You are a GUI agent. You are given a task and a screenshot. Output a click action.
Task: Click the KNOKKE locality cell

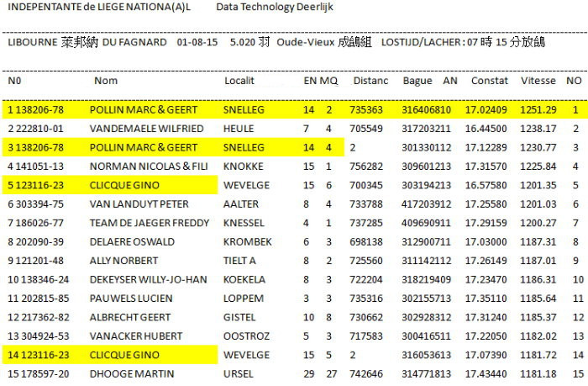tap(242, 167)
